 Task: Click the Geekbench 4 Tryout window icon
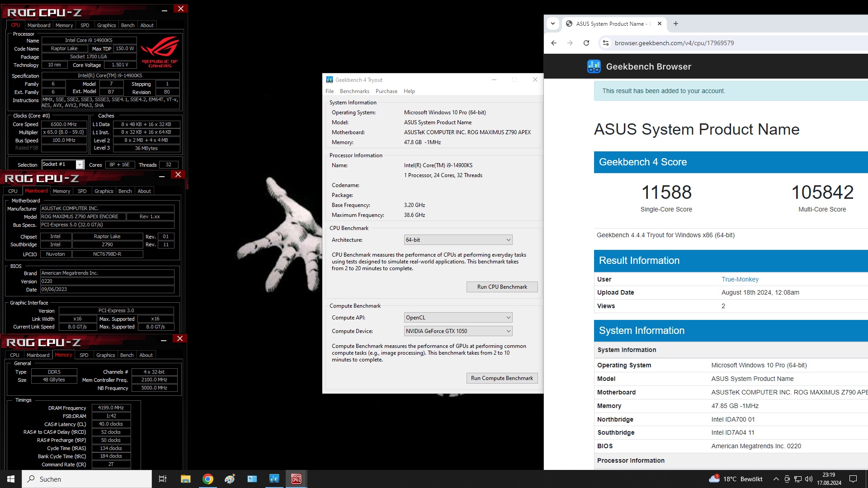330,80
